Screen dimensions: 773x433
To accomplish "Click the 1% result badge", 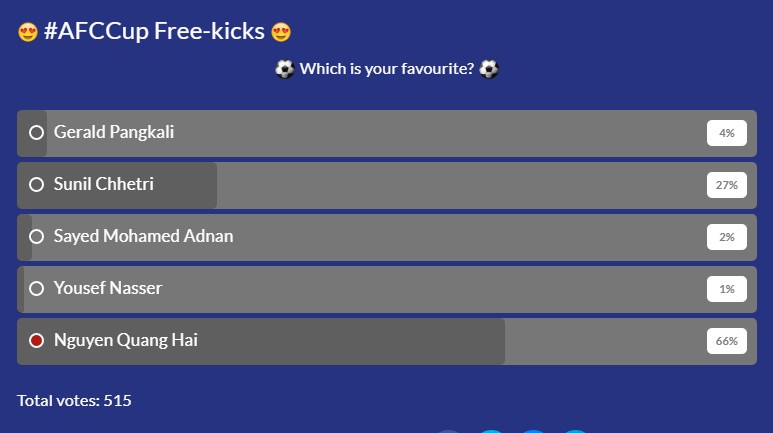I will click(x=727, y=289).
